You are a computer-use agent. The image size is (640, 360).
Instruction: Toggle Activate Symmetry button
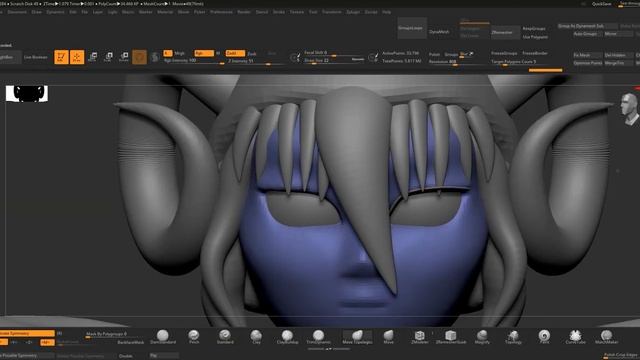(x=27, y=333)
